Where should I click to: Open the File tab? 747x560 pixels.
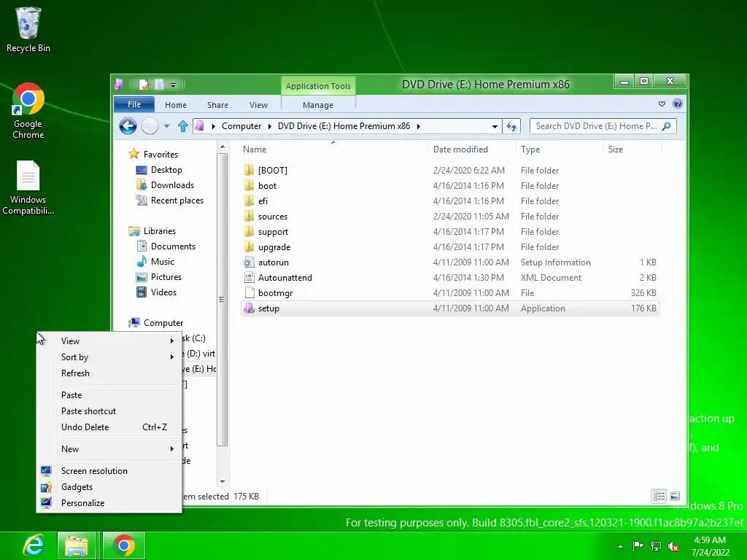134,104
